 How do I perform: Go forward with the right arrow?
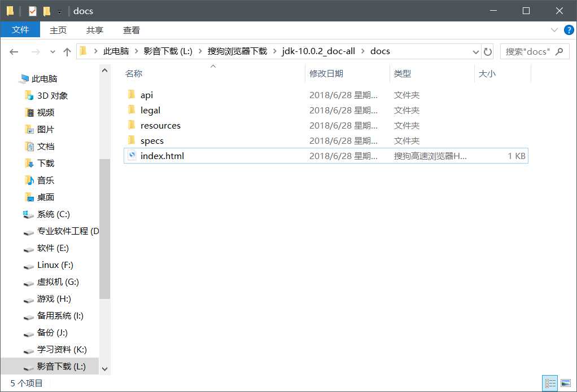coord(36,52)
